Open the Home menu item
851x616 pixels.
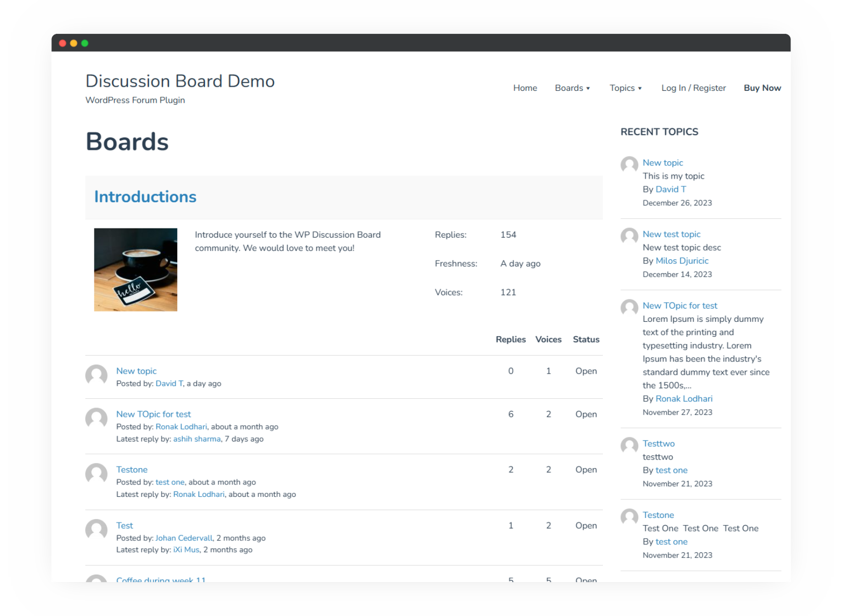click(x=525, y=88)
